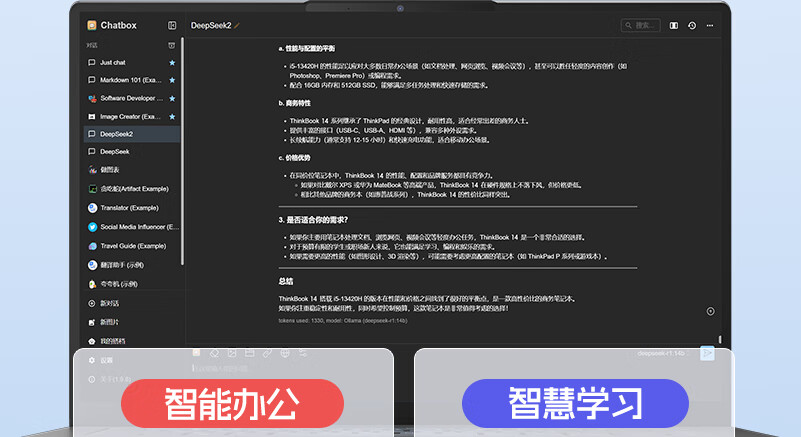Unstar the Software Developer conversation
The width and height of the screenshot is (801, 437).
pyautogui.click(x=172, y=98)
